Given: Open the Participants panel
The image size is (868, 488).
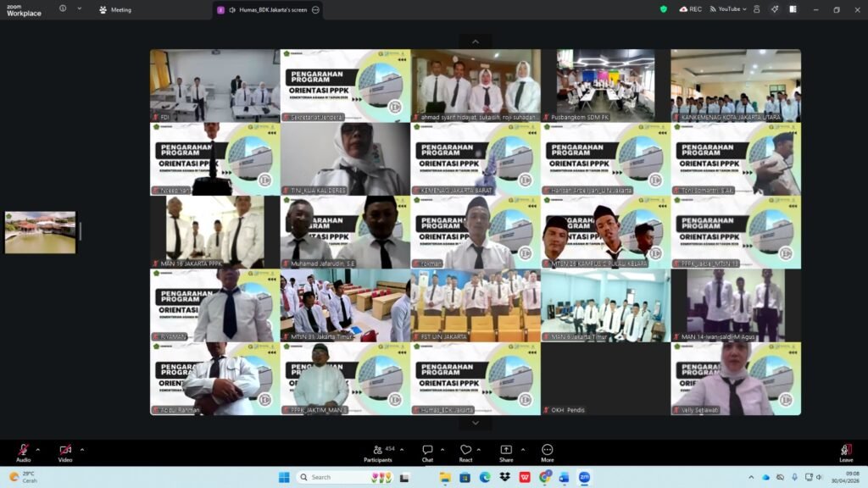Looking at the screenshot, I should click(x=377, y=451).
